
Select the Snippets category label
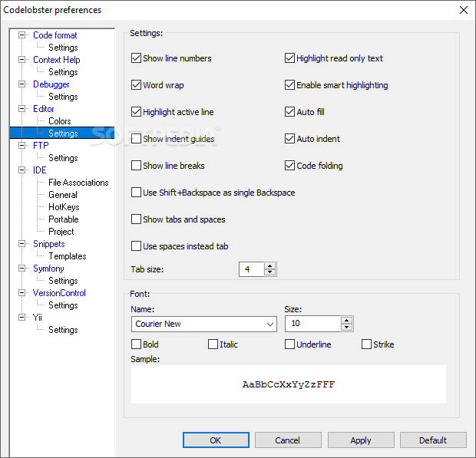[49, 244]
